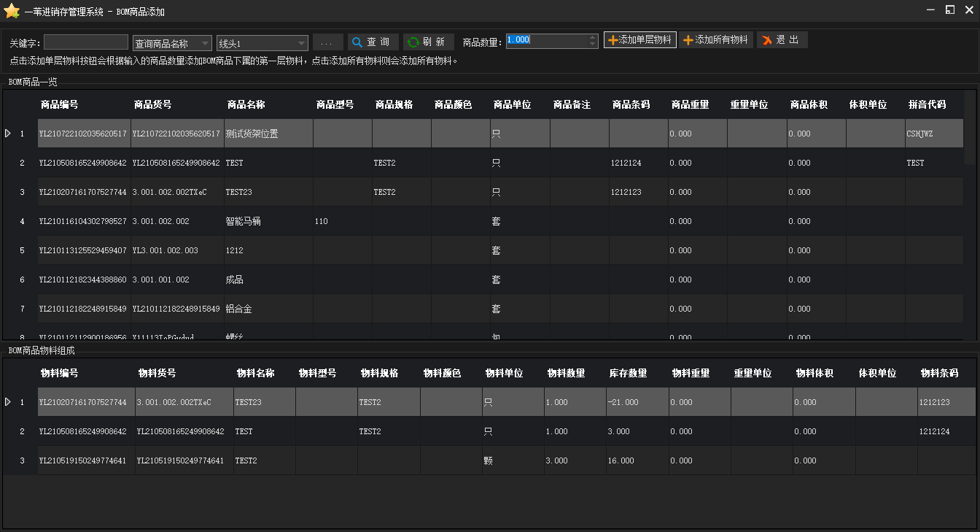Select product row named 1212

(483, 250)
